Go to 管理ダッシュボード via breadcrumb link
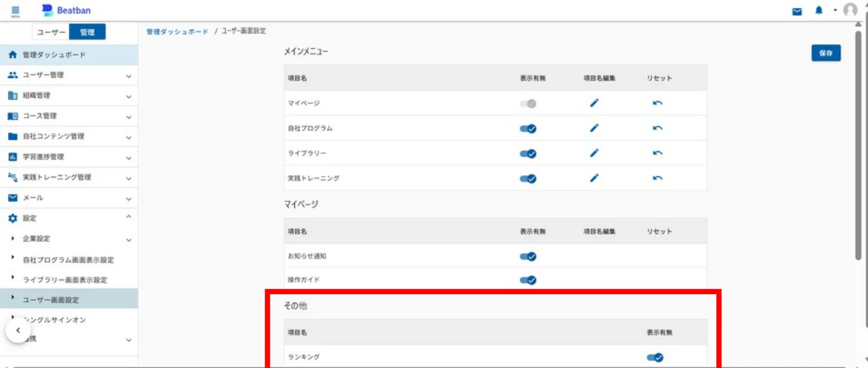 click(177, 31)
